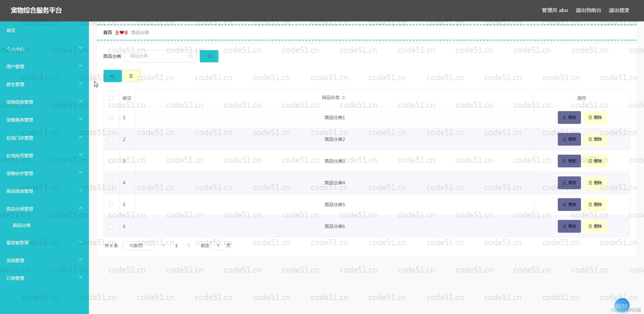Click the teal search magnifier button
644x314 pixels.
point(209,56)
